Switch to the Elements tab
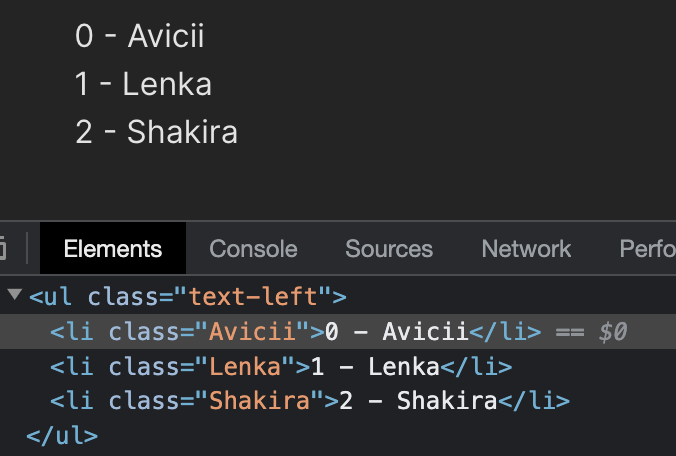Screen dimensions: 676x456 tap(112, 249)
